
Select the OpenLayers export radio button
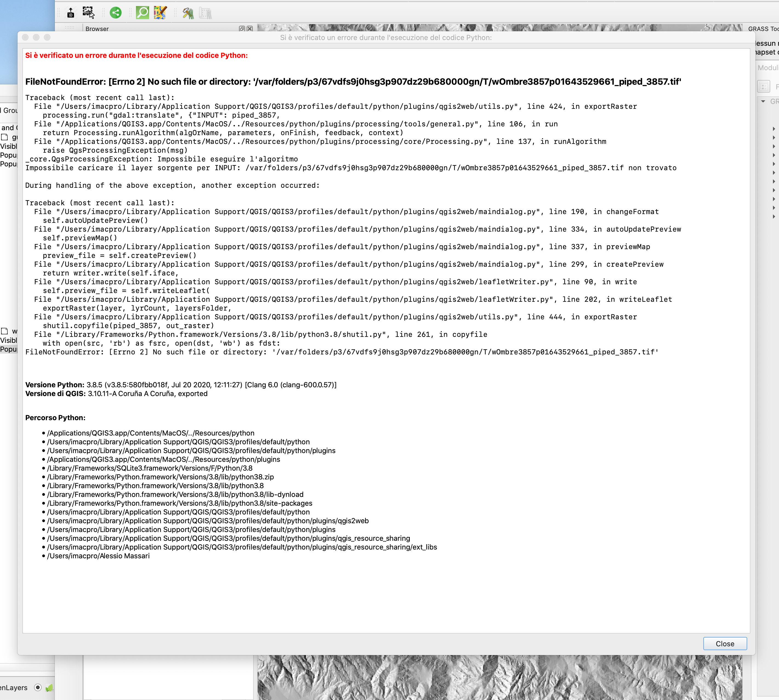click(x=38, y=688)
